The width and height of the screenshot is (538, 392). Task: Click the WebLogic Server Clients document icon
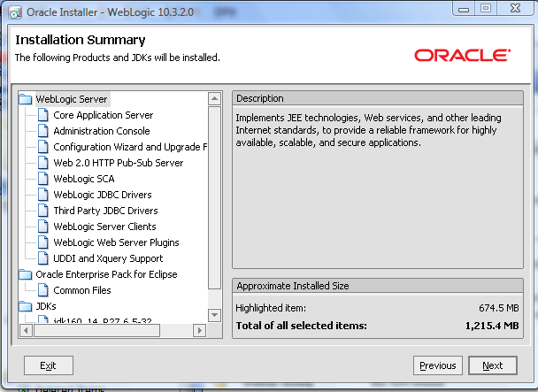point(42,227)
